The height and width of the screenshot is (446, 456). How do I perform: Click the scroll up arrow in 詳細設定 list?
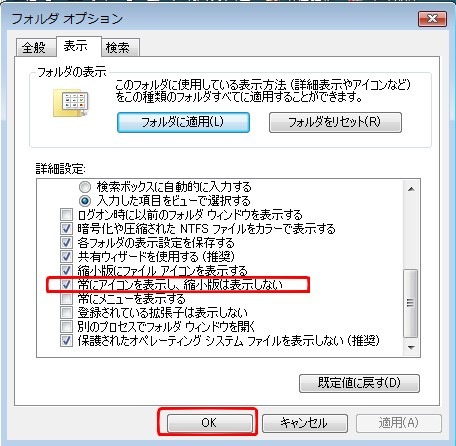(x=411, y=189)
